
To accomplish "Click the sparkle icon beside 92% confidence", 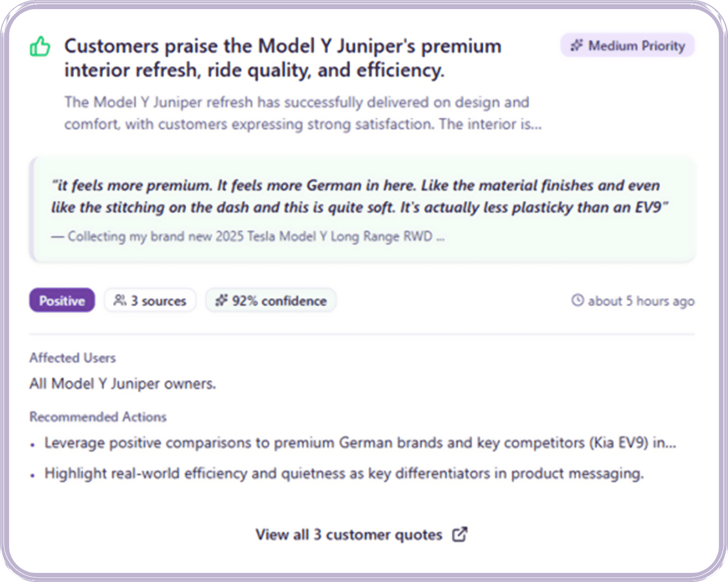I will pyautogui.click(x=221, y=300).
